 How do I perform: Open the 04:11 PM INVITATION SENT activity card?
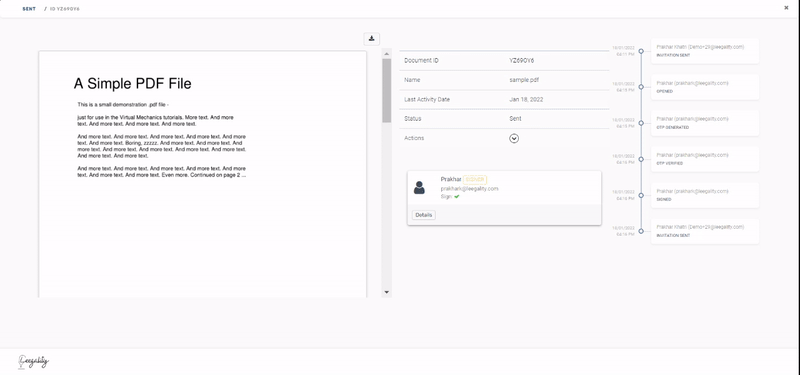705,51
